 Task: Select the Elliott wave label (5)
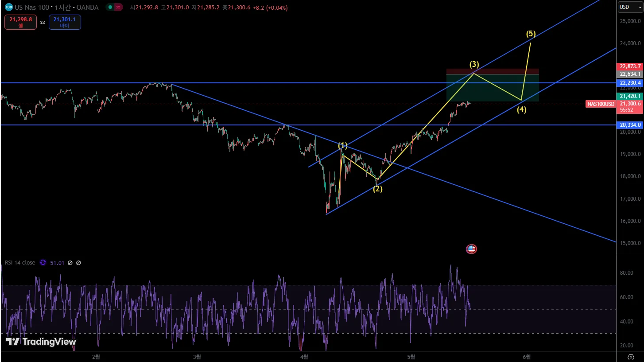[531, 33]
